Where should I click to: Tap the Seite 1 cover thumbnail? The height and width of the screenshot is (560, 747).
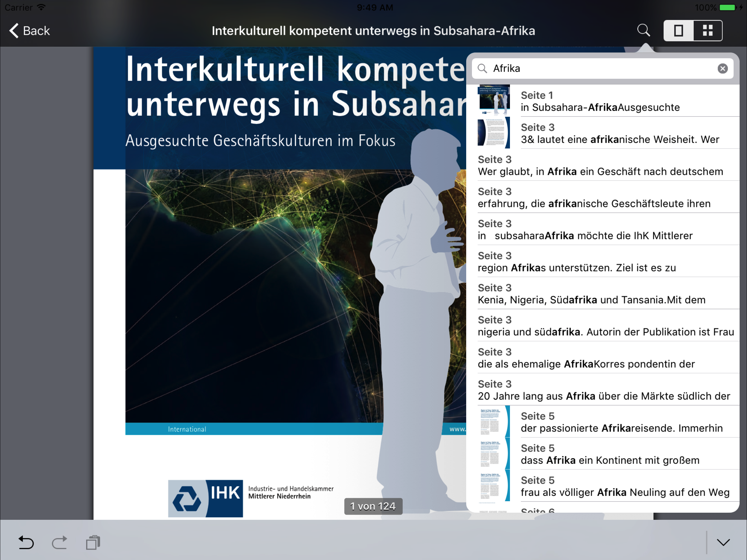(494, 100)
